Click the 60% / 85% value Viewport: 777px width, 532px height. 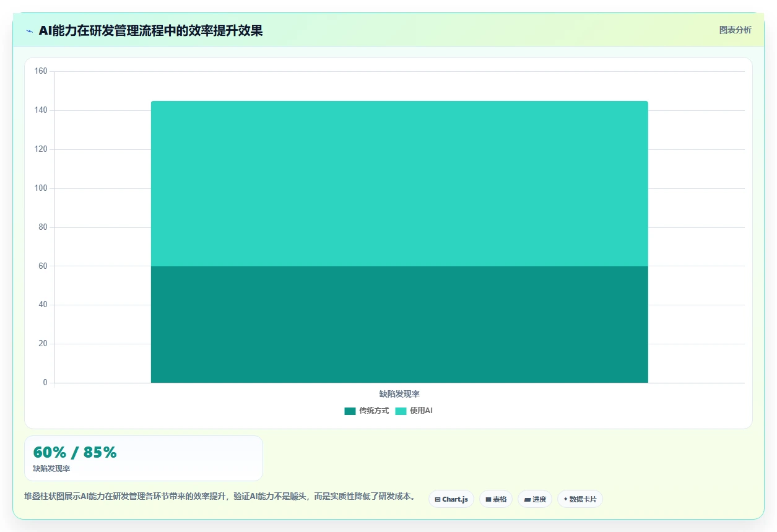click(74, 453)
